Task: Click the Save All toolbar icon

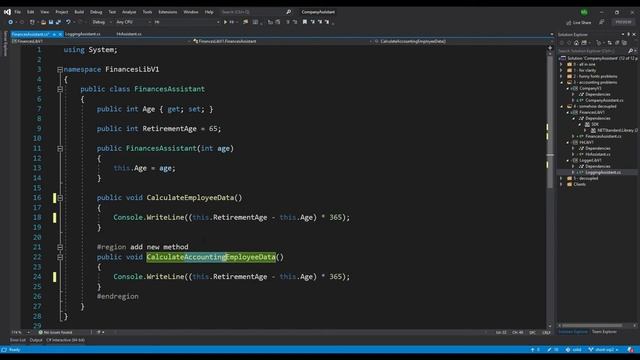Action: [x=58, y=22]
